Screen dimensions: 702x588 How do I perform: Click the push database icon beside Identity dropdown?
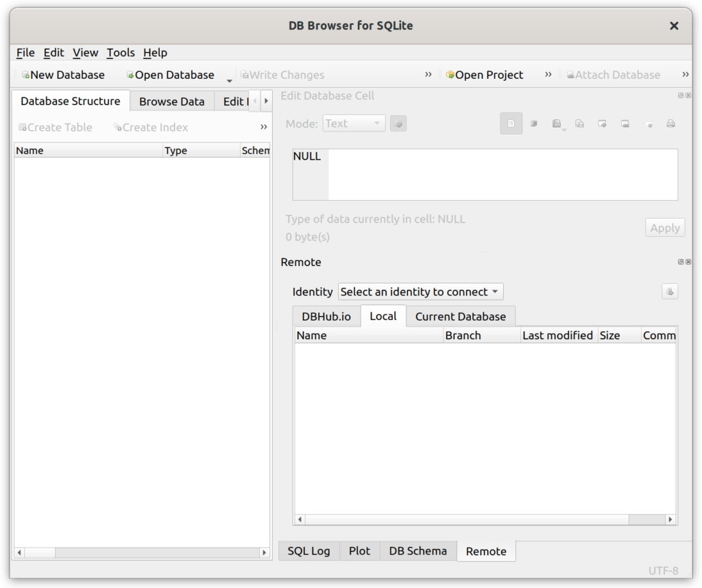coord(670,291)
